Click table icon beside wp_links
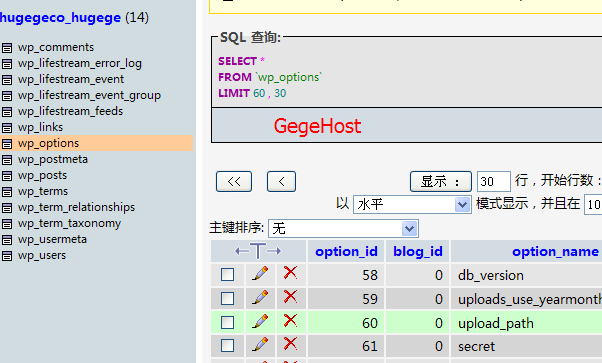Viewport: 602px width, 363px height. tap(7, 128)
